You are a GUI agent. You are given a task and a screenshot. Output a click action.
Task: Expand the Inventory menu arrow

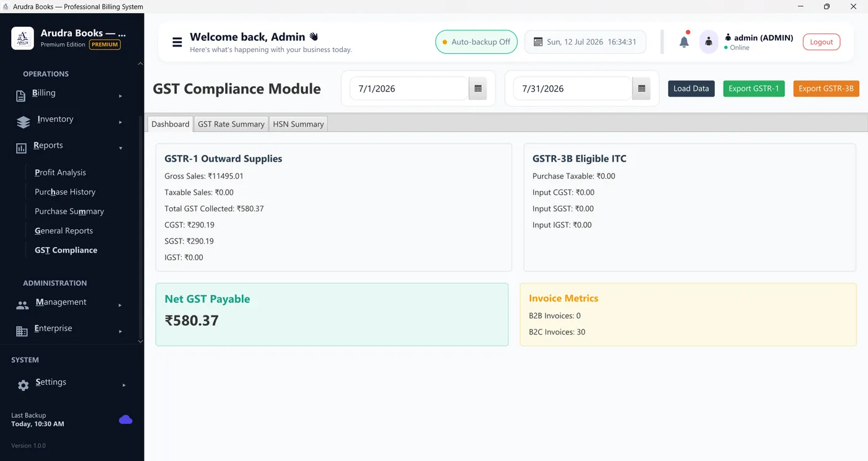[x=120, y=122]
